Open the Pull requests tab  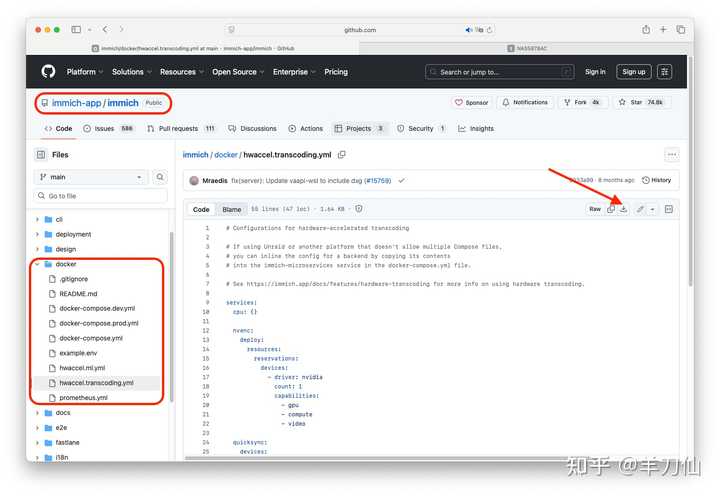(x=181, y=129)
